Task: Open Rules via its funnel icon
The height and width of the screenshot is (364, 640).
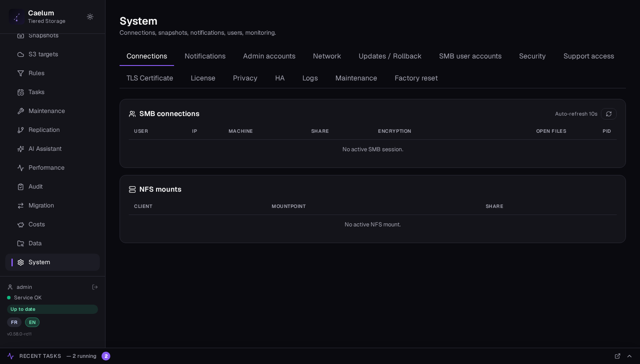Action: [21, 73]
